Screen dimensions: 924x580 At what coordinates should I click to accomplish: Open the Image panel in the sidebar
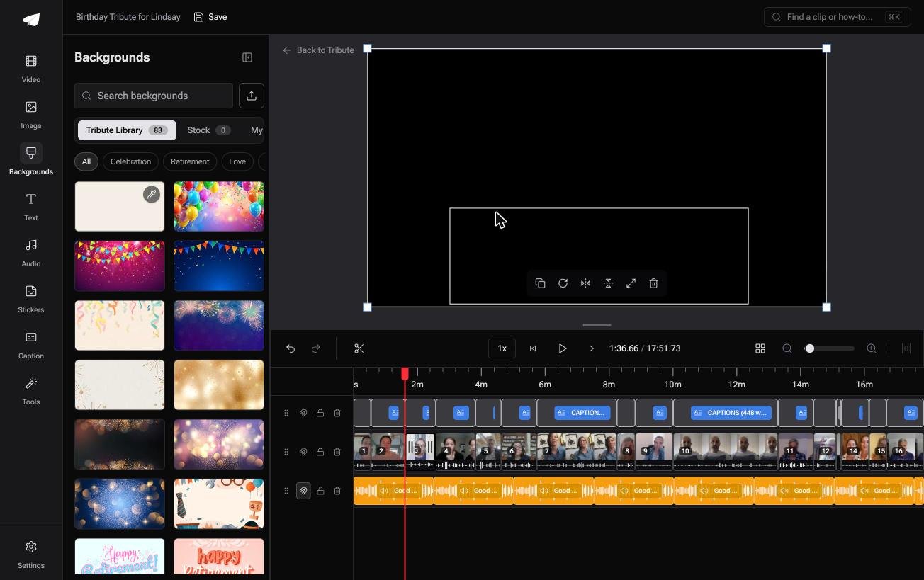[x=31, y=115]
